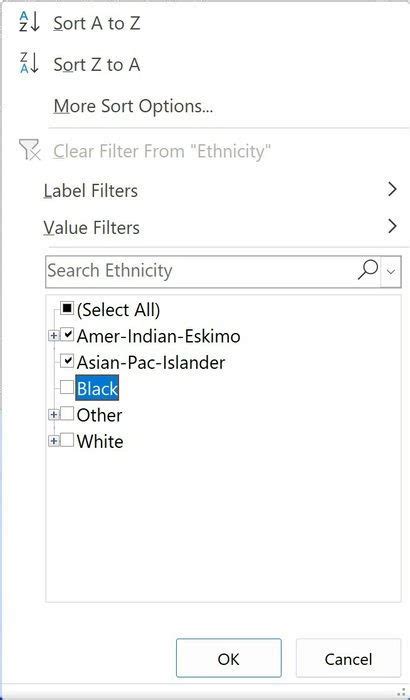Screen dimensions: 410x700
Task: Expand the Other tree node
Action: pos(54,415)
